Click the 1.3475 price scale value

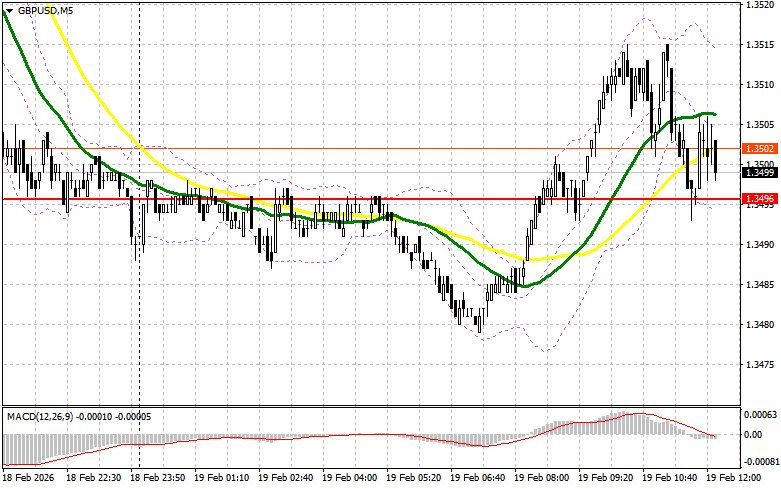coord(760,364)
